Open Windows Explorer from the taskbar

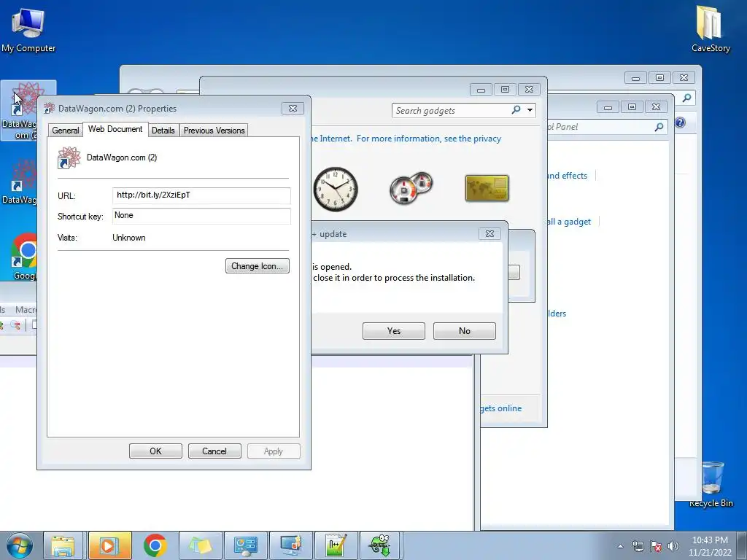pos(63,545)
